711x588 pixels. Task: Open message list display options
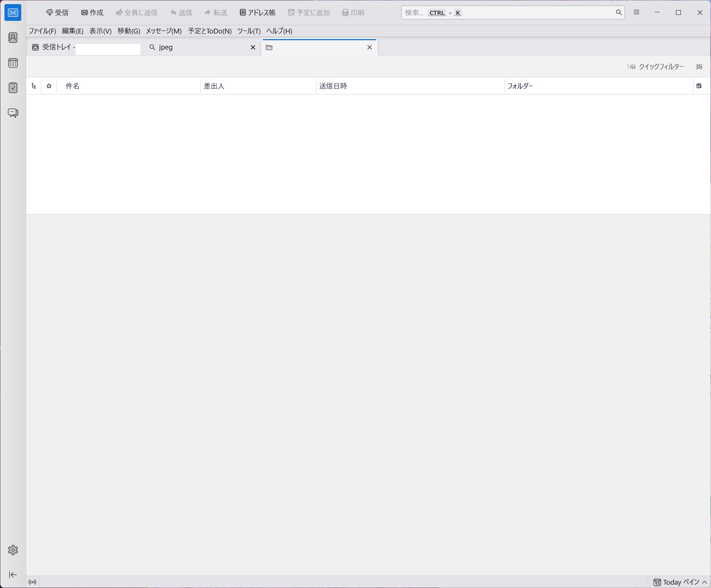pos(699,67)
